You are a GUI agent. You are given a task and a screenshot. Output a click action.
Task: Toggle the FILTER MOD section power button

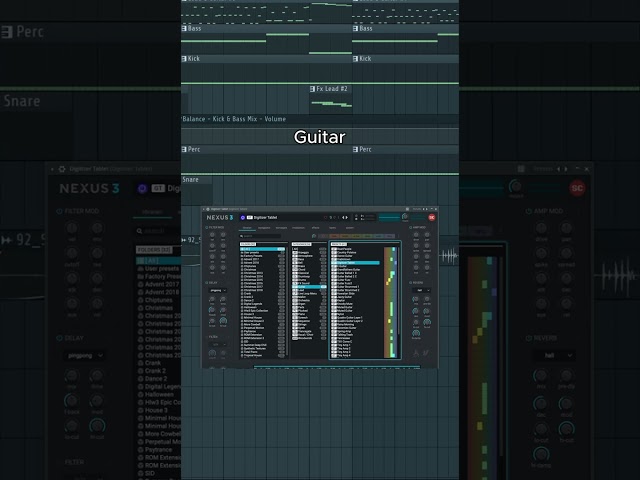coord(207,228)
